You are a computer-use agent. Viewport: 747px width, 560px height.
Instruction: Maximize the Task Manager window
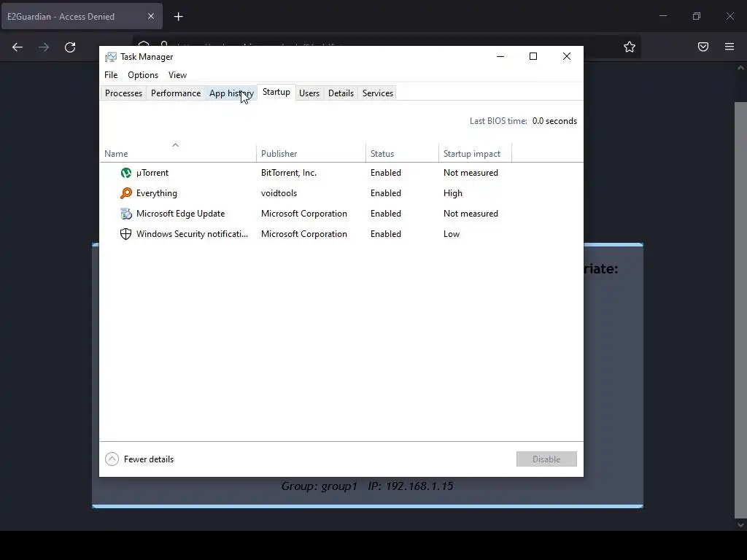pos(533,56)
